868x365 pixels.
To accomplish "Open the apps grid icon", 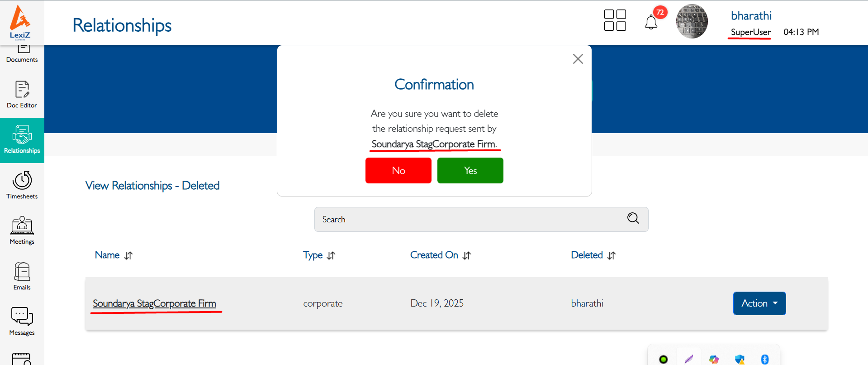I will 615,20.
